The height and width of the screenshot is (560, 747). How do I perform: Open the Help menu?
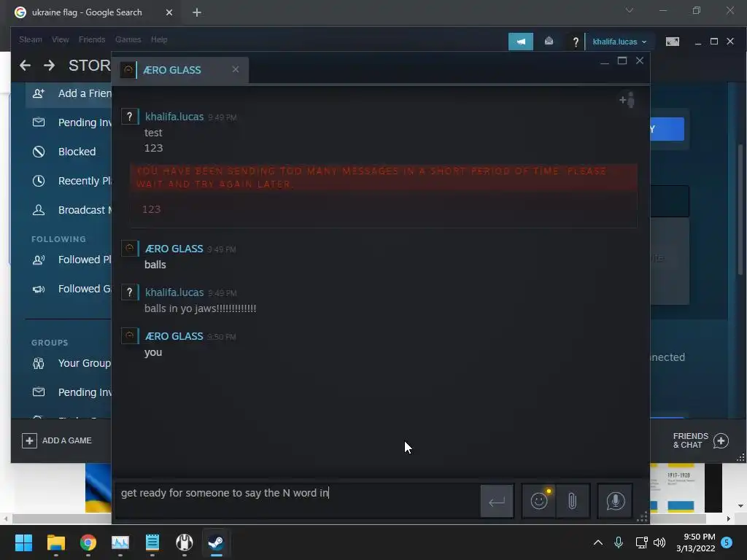pos(159,39)
